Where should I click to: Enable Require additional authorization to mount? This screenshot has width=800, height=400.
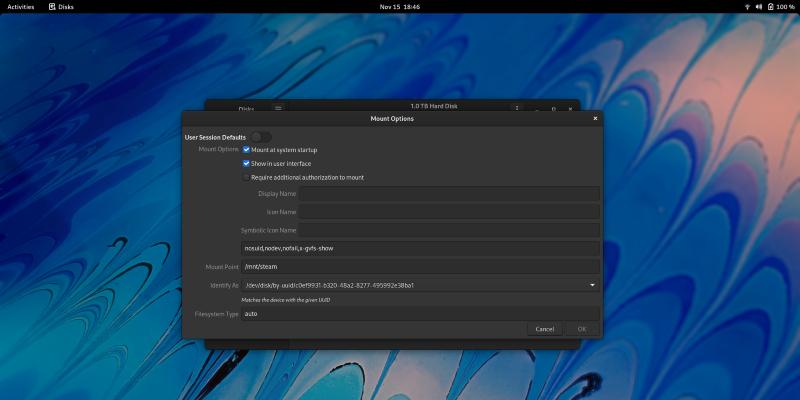tap(246, 177)
